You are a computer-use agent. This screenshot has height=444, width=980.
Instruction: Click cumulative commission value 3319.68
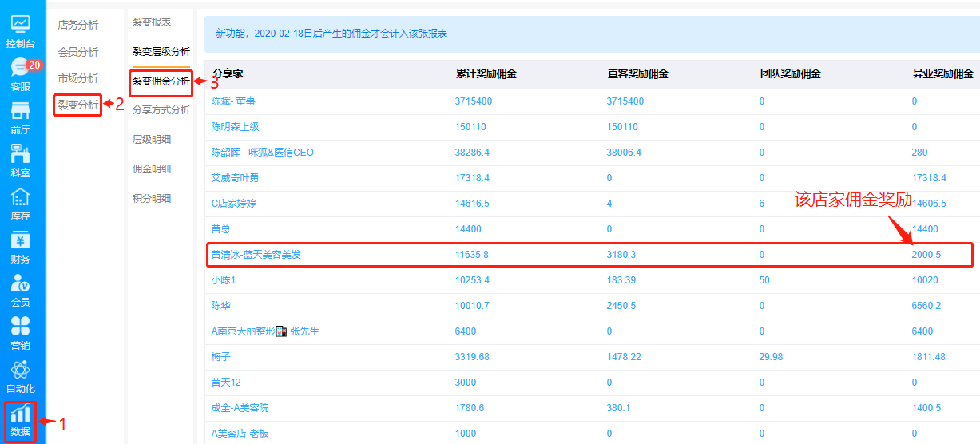click(472, 357)
